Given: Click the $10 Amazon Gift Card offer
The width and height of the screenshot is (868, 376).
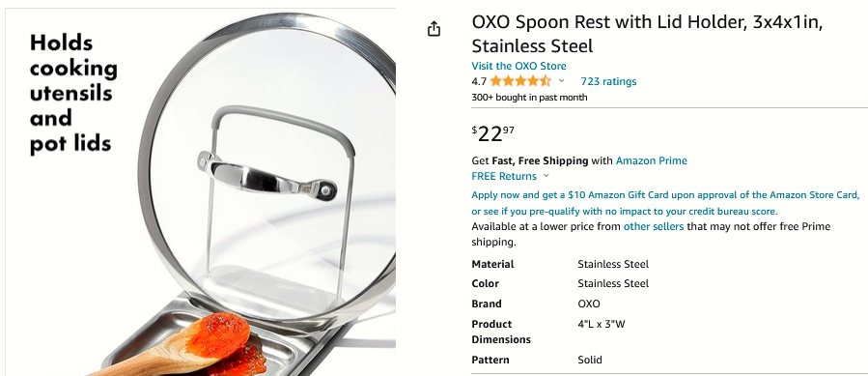Looking at the screenshot, I should tap(665, 195).
